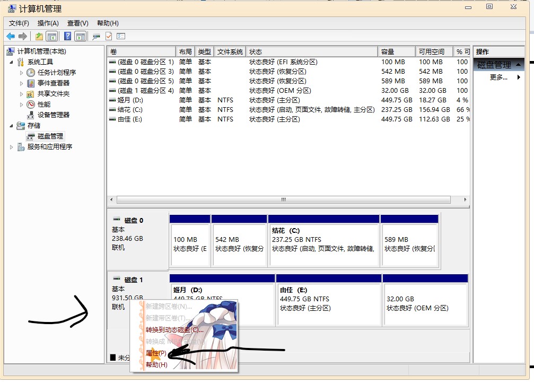This screenshot has width=534, height=392.
Task: Select the 结花 (C:) partition block
Action: tap(324, 240)
